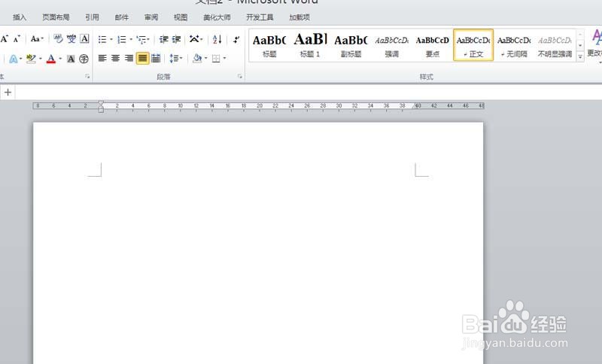This screenshot has width=602, height=364.
Task: Click the Line Spacing icon
Action: [x=174, y=59]
